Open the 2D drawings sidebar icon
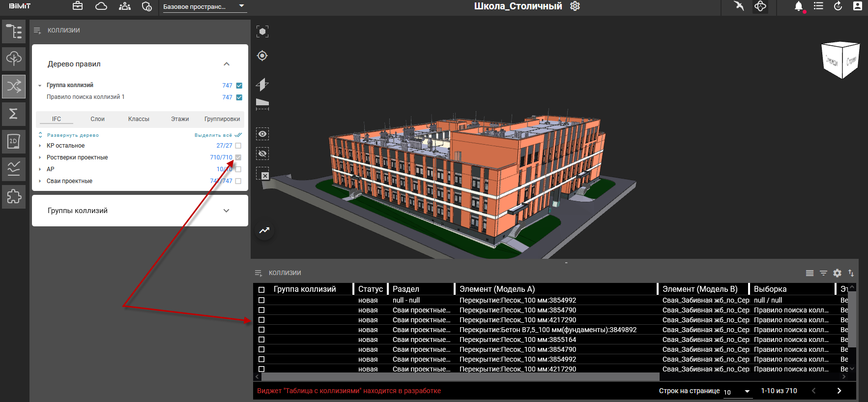 click(x=14, y=141)
